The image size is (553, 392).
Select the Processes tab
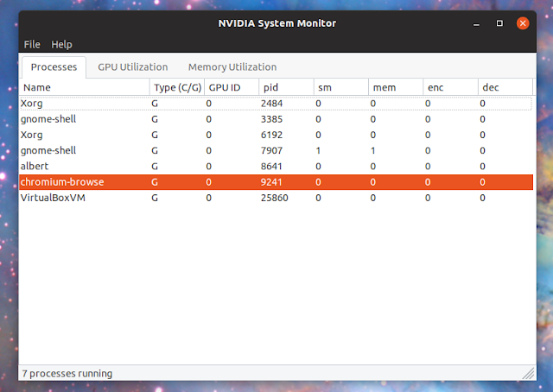point(54,67)
